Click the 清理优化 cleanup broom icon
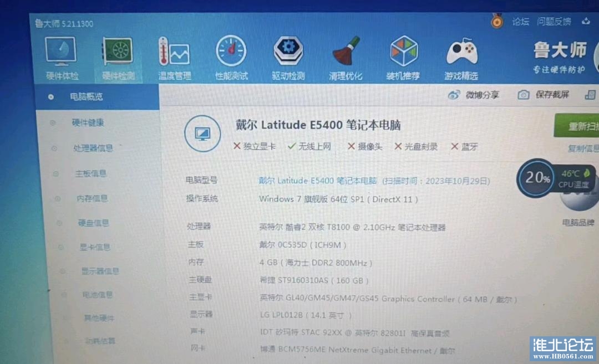 click(x=346, y=53)
